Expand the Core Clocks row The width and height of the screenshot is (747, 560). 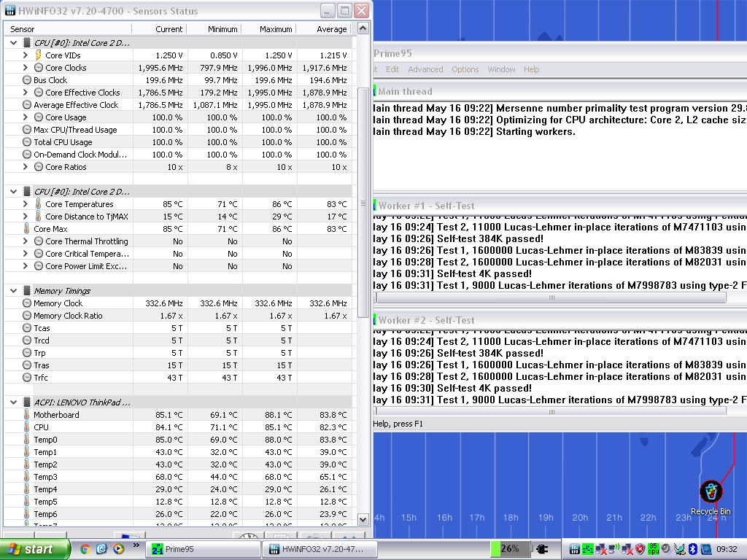tap(26, 68)
